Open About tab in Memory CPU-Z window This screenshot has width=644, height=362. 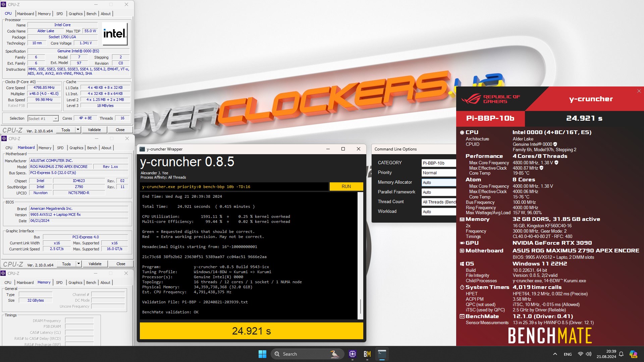(x=105, y=283)
